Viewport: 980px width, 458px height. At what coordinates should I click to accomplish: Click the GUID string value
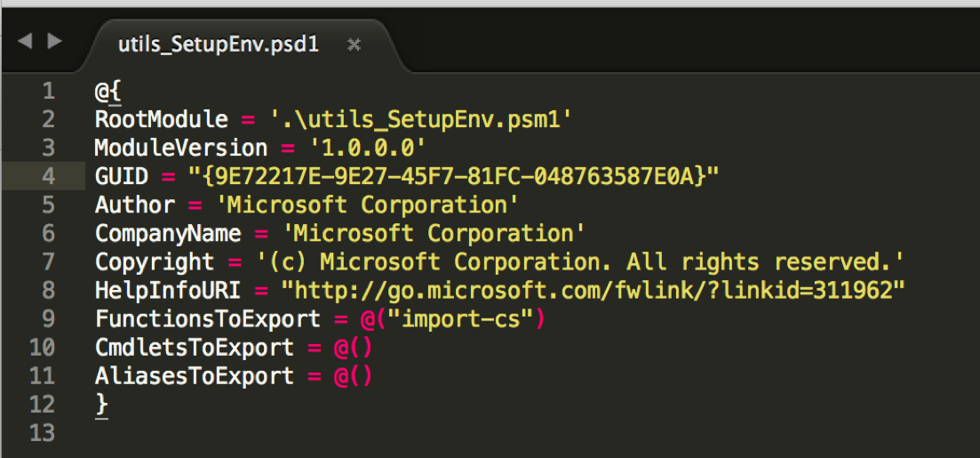tap(454, 176)
